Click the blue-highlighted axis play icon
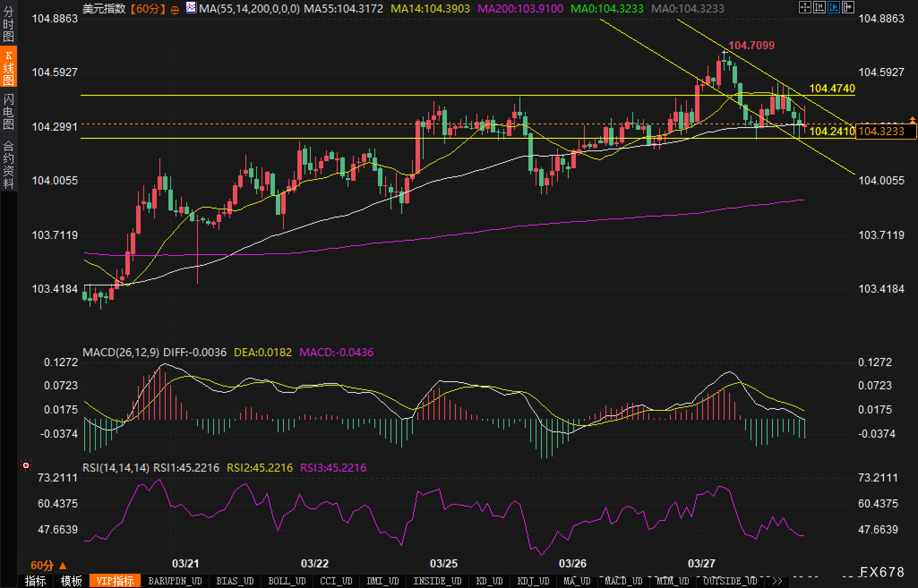The image size is (918, 588). tap(833, 8)
